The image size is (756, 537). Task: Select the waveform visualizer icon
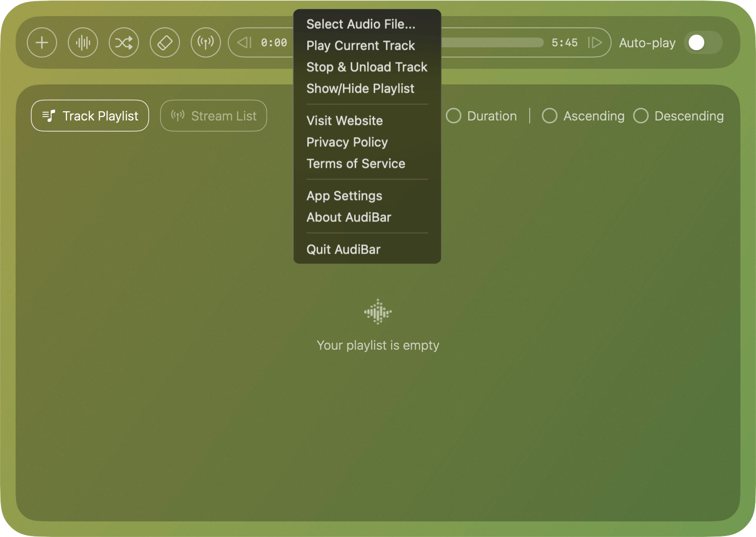point(83,42)
